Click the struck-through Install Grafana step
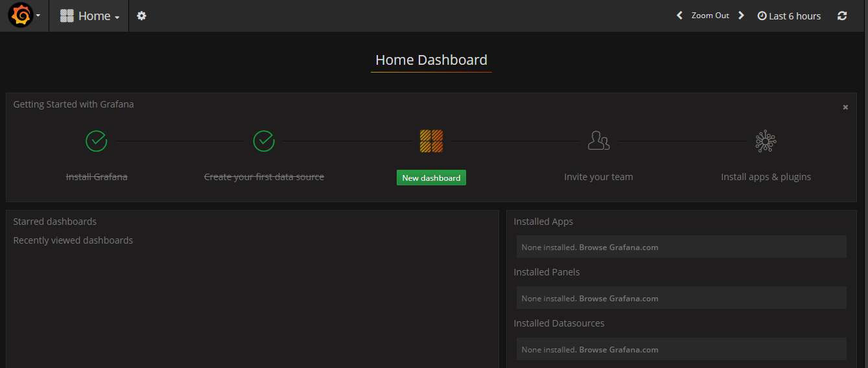Screen dimensions: 868x368 point(97,177)
